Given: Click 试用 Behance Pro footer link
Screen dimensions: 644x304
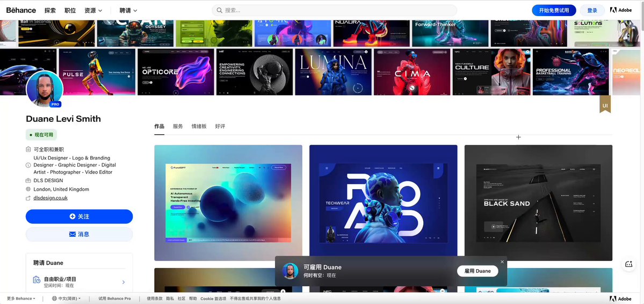Looking at the screenshot, I should click(114, 299).
